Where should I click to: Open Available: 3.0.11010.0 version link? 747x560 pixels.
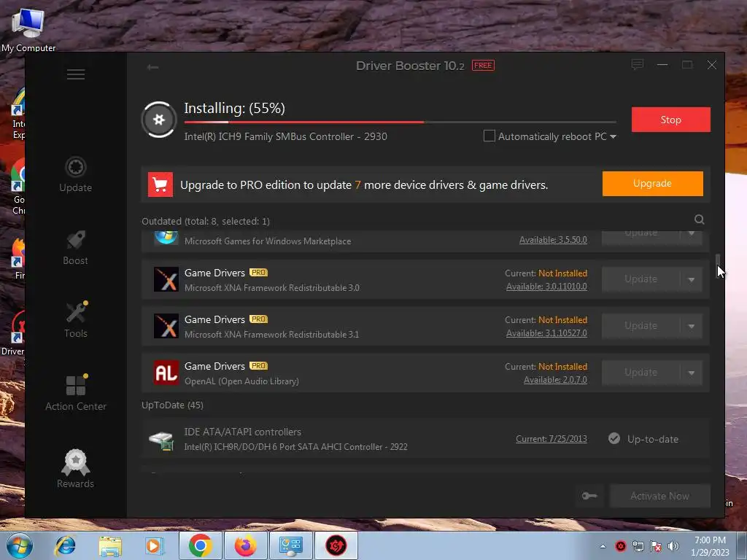(546, 287)
